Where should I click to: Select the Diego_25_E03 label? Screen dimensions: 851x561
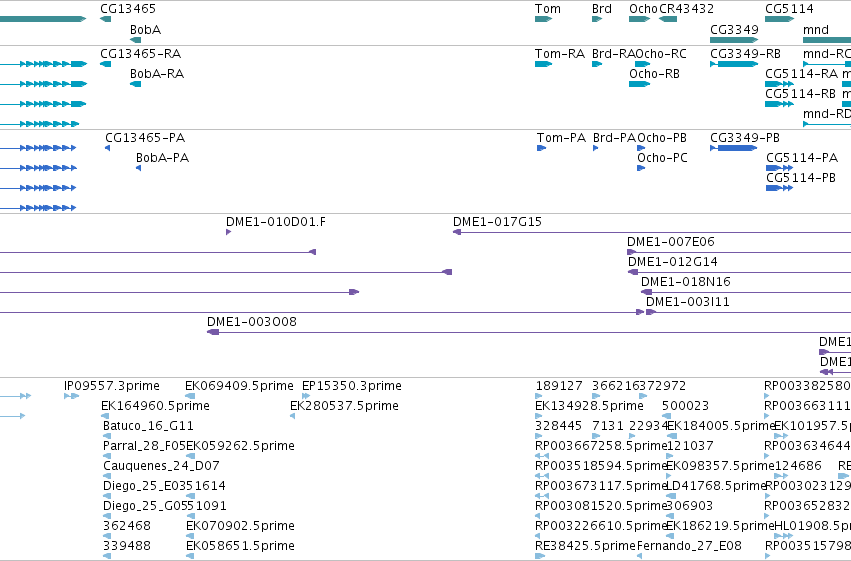click(144, 487)
